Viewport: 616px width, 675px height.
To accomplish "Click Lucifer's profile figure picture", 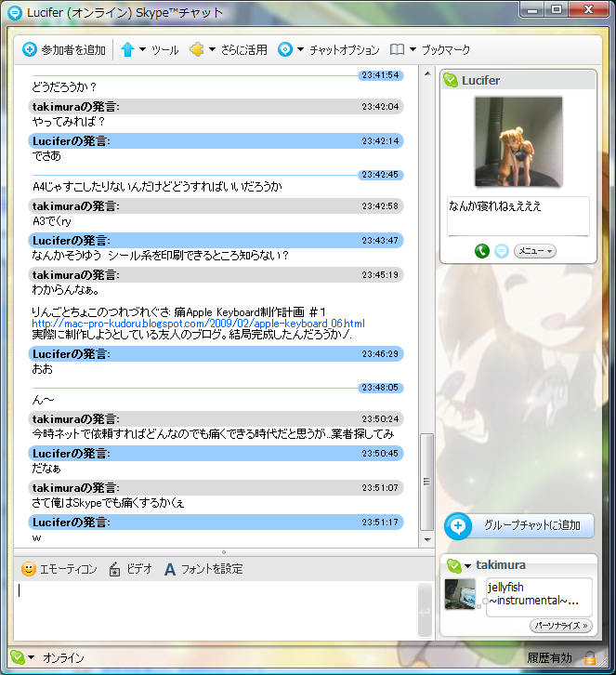I will [x=518, y=141].
